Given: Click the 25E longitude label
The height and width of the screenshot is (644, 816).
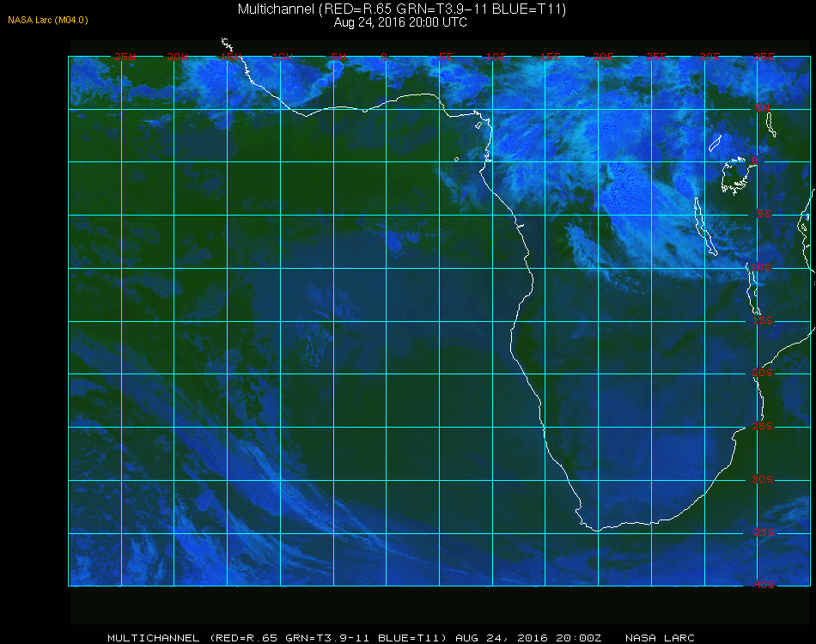Looking at the screenshot, I should point(656,57).
